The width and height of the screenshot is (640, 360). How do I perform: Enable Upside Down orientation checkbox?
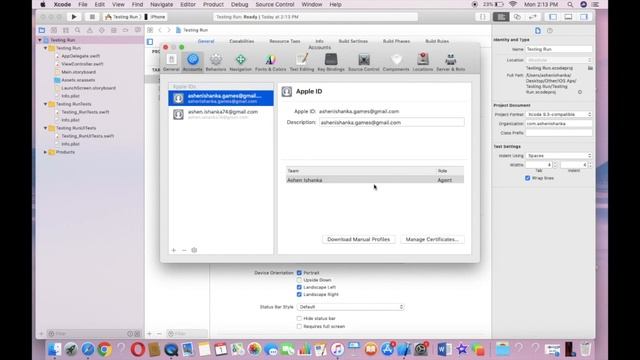tap(299, 280)
